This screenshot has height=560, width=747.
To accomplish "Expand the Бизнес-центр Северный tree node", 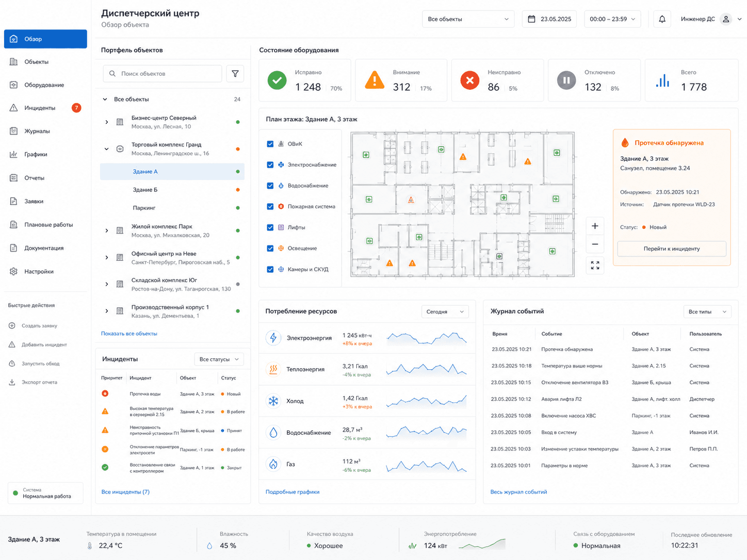I will tap(107, 122).
